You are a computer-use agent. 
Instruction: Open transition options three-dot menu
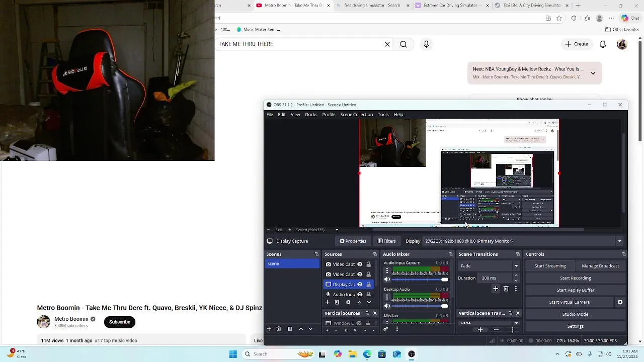[x=516, y=289]
